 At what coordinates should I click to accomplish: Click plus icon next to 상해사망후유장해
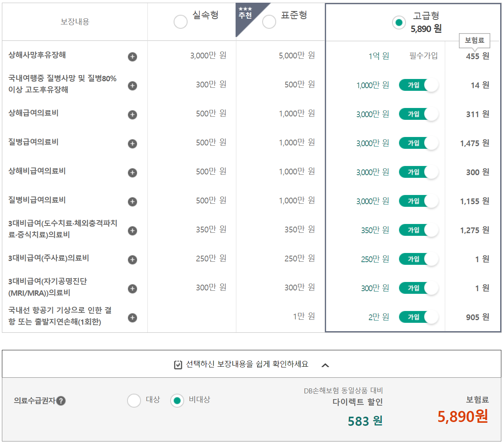(132, 56)
